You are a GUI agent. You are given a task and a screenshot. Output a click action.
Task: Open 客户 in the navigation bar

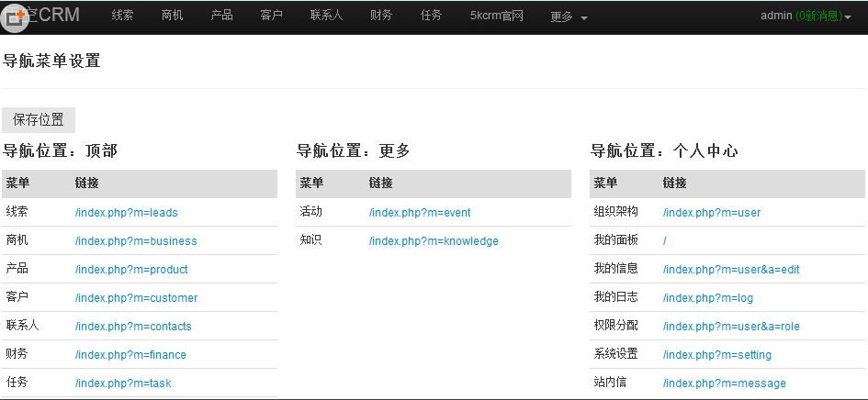(271, 16)
